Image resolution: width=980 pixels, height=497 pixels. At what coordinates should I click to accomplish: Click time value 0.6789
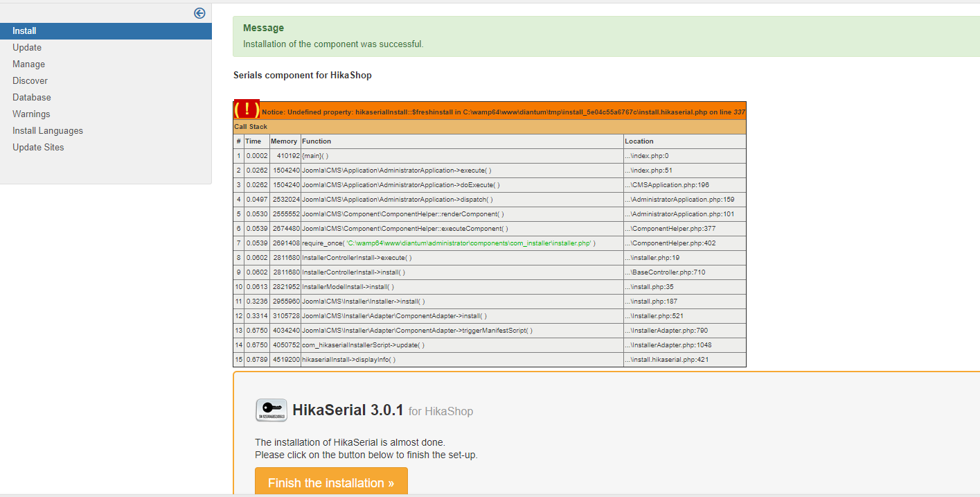(257, 360)
